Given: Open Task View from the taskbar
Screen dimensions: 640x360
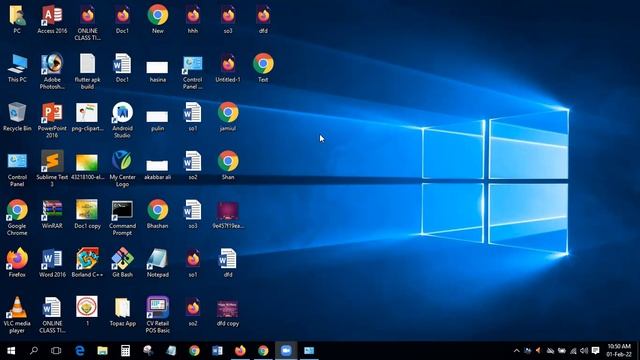Looking at the screenshot, I should (56, 351).
